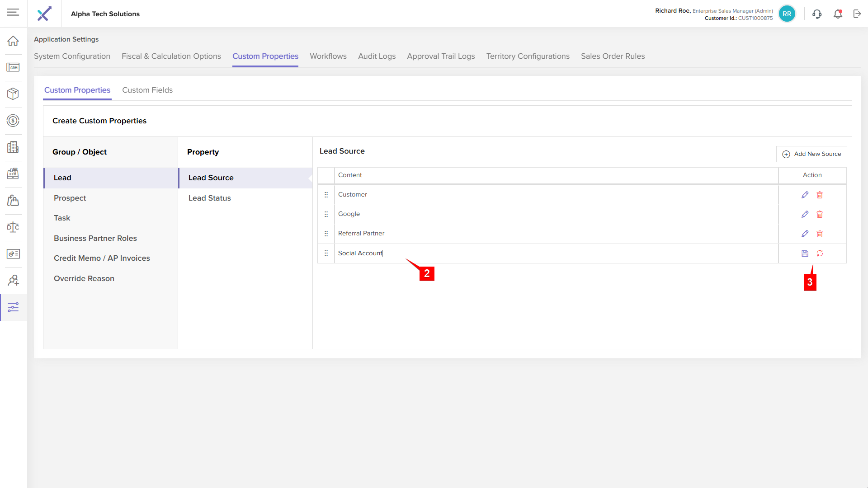Viewport: 868px width, 488px height.
Task: Click save icon for Social Account row
Action: (805, 253)
